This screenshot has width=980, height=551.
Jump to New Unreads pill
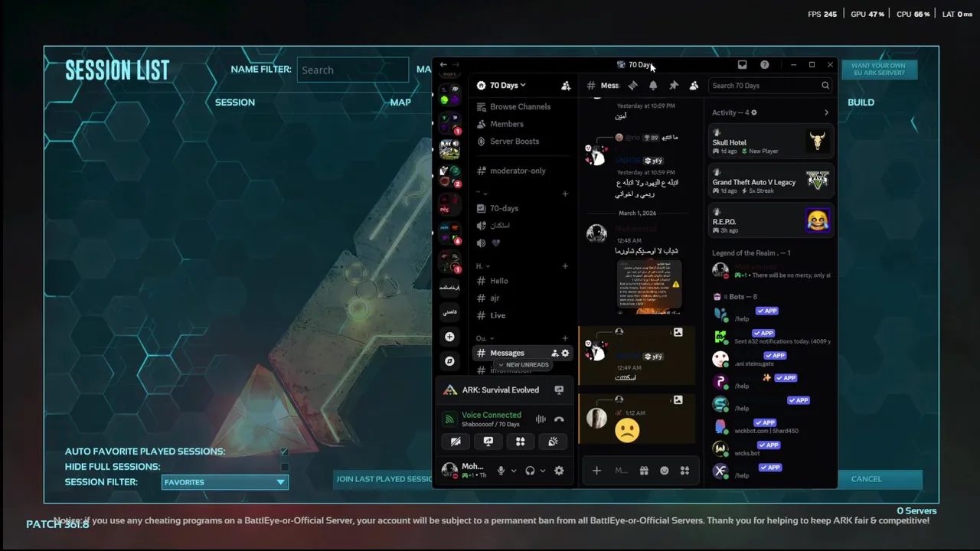[x=523, y=365]
